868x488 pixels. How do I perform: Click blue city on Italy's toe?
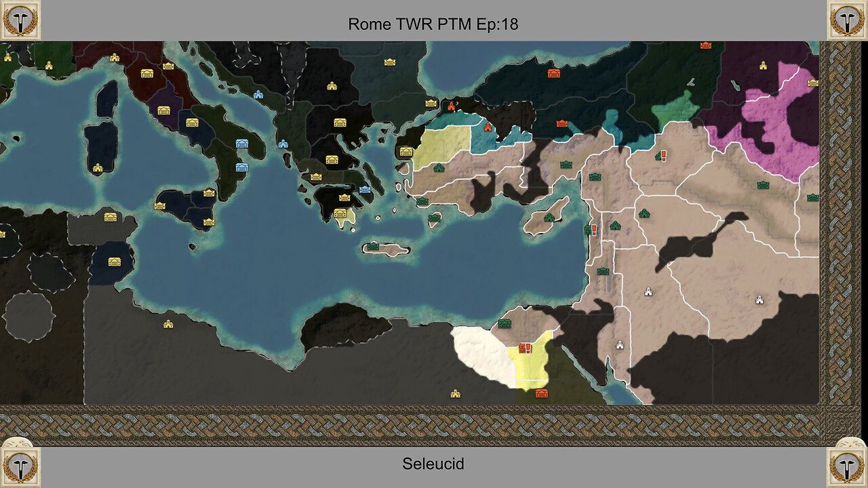tap(241, 167)
